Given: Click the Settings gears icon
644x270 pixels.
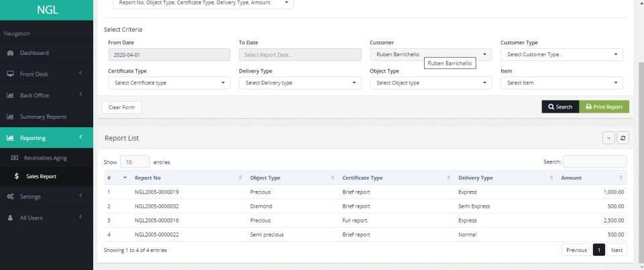Looking at the screenshot, I should tap(11, 196).
